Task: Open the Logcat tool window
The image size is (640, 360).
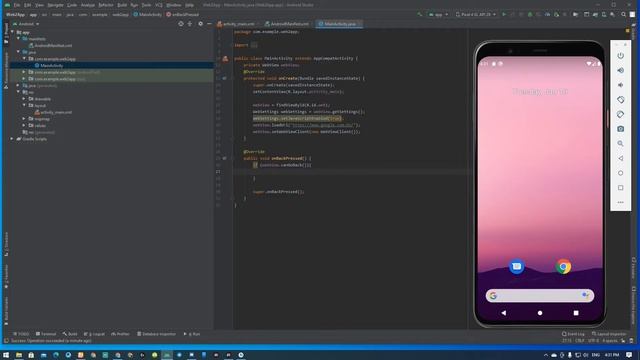Action: tap(94, 334)
